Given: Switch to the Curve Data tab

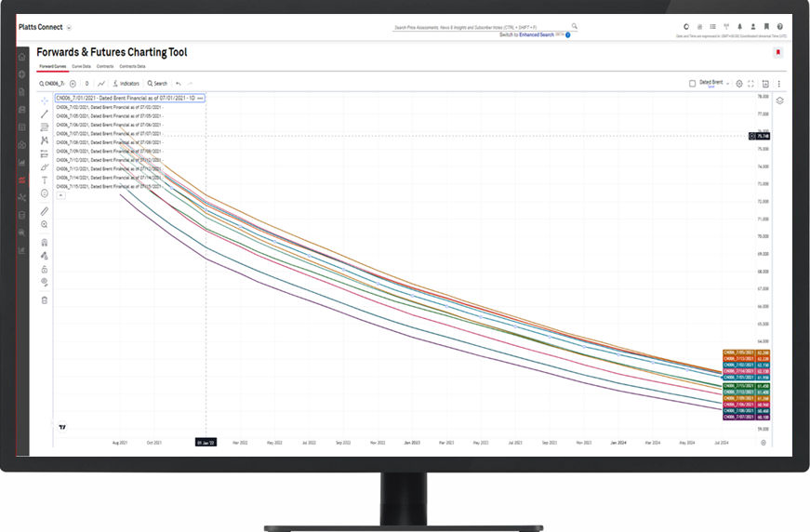Looking at the screenshot, I should tap(80, 67).
